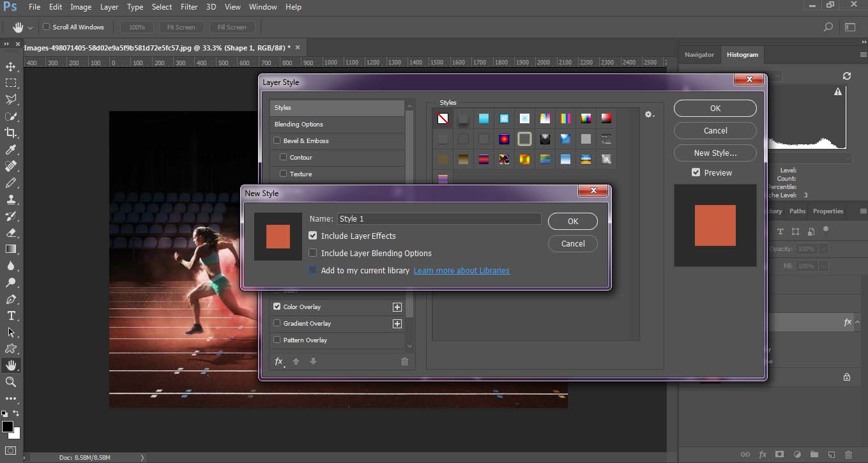Select the Blur tool

point(11,266)
